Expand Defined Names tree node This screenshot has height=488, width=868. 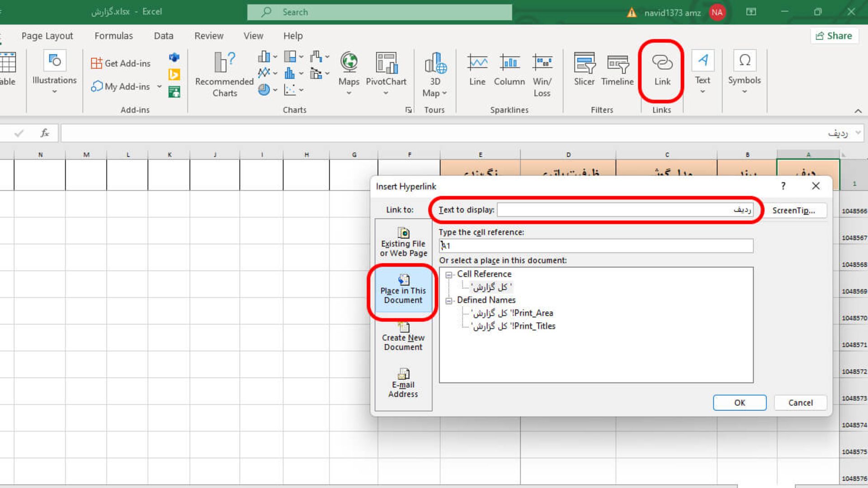[x=448, y=300]
